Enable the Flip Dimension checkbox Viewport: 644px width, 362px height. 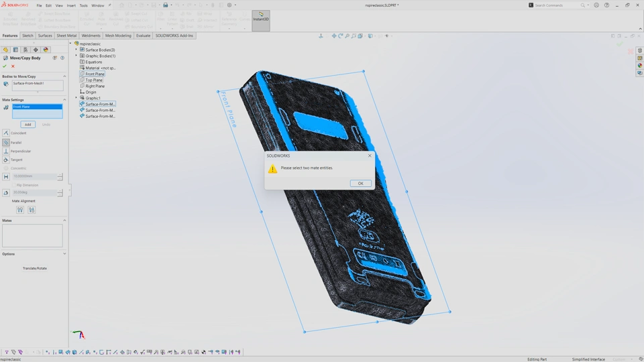(x=14, y=185)
